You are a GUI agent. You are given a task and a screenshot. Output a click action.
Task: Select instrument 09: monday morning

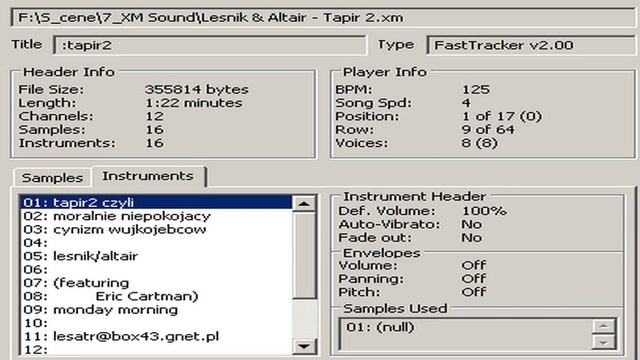pos(156,310)
